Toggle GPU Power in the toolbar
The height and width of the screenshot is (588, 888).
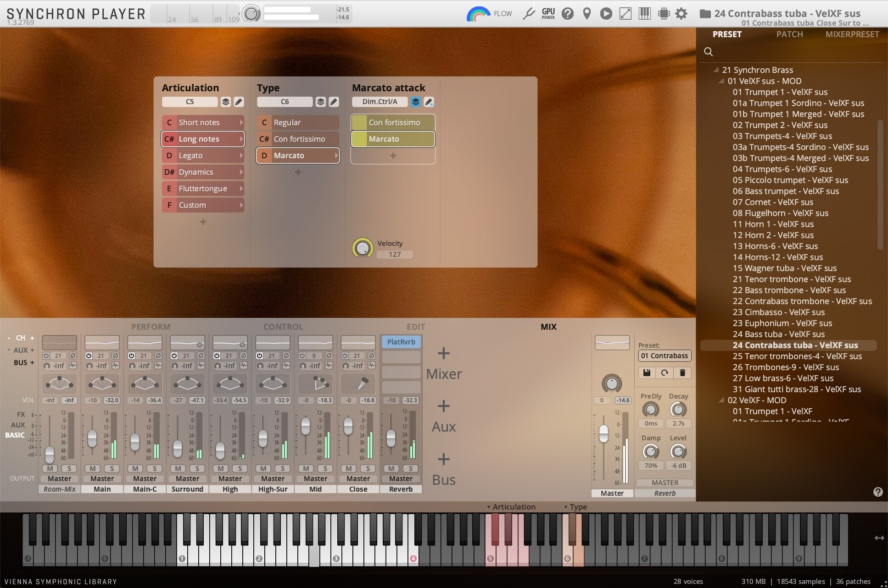tap(548, 14)
